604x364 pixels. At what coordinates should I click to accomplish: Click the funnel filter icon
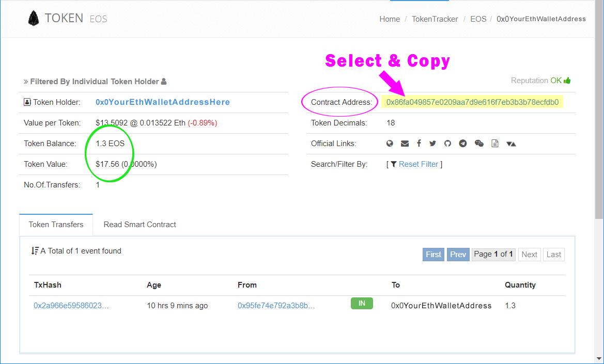393,164
